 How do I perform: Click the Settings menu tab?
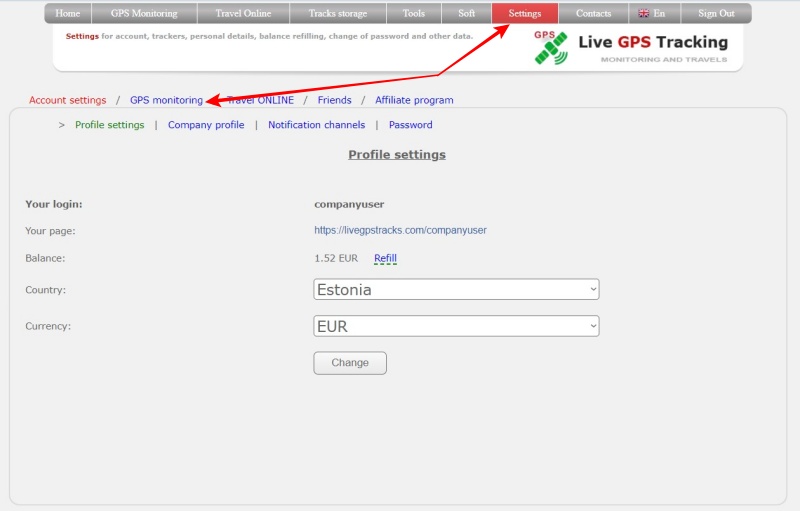click(524, 14)
